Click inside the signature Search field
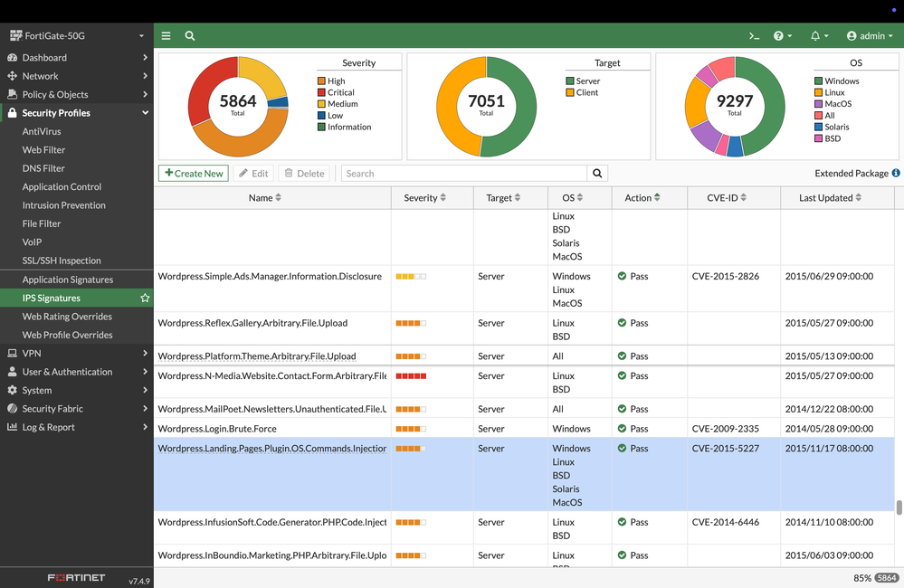The width and height of the screenshot is (904, 588). [x=463, y=174]
